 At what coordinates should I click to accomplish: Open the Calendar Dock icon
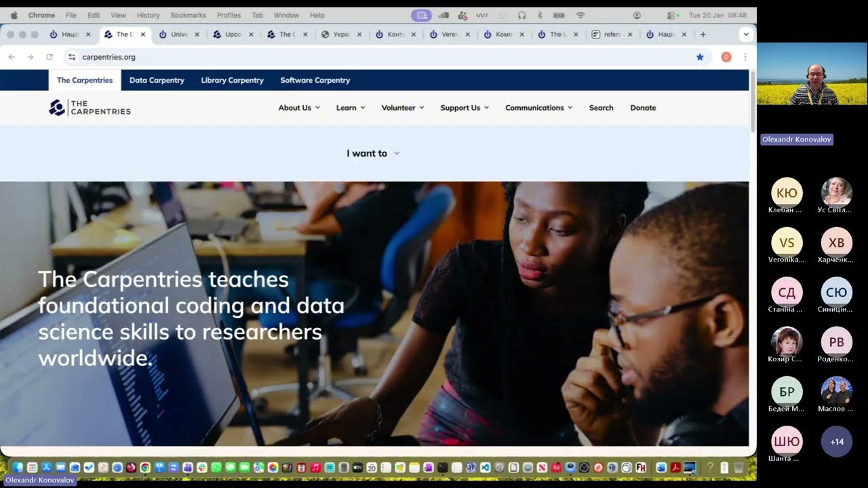372,467
